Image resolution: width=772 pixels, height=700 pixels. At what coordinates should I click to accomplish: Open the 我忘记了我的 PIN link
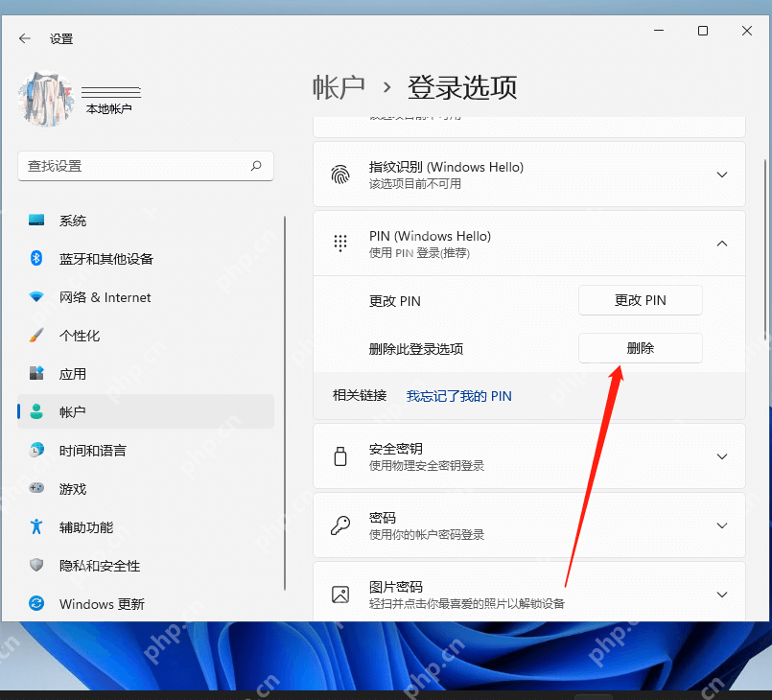[x=458, y=396]
